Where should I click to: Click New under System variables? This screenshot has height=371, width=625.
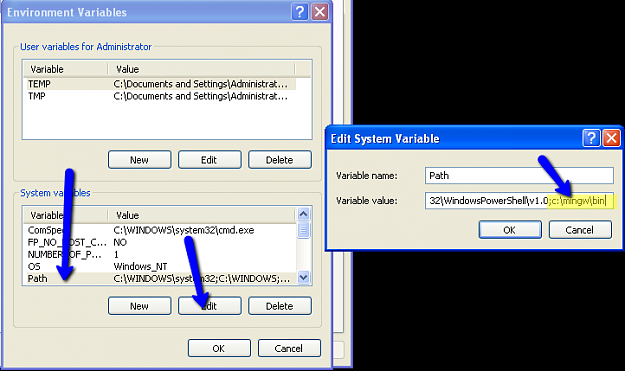click(x=140, y=306)
